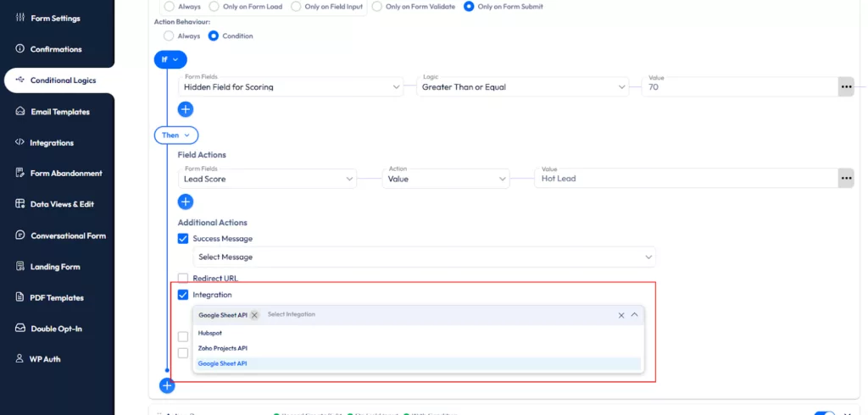Enable the Redirect URL checkbox

pyautogui.click(x=183, y=278)
